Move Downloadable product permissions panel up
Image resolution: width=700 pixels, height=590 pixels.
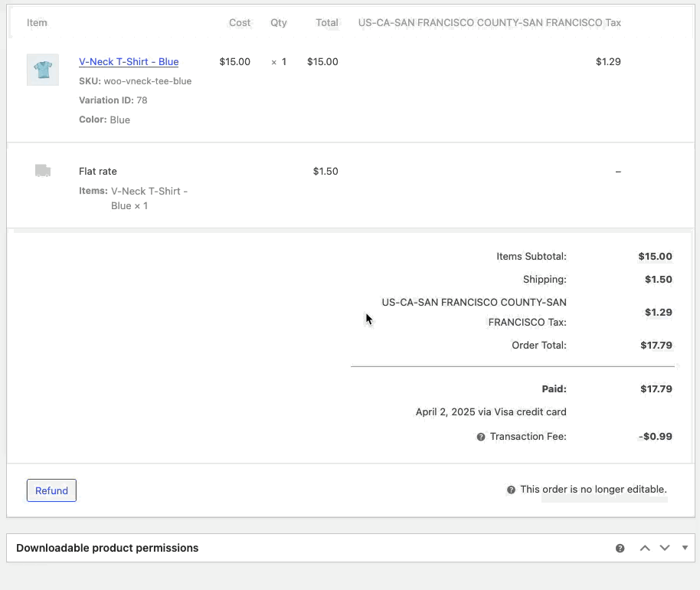(x=645, y=548)
